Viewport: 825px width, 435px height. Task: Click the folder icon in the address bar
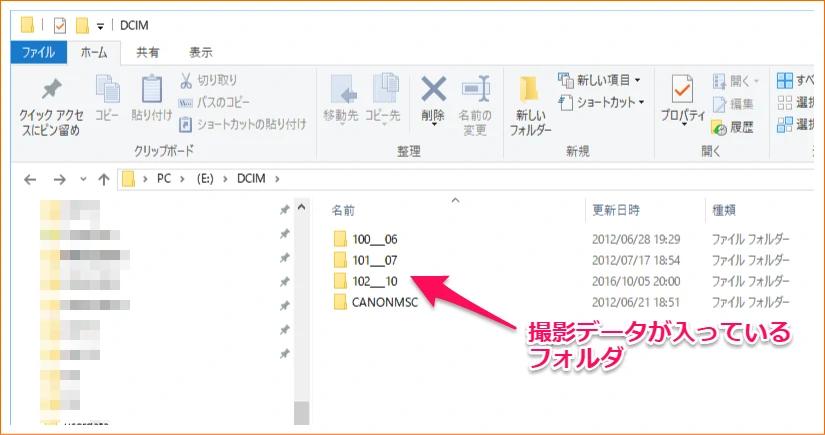click(x=129, y=179)
